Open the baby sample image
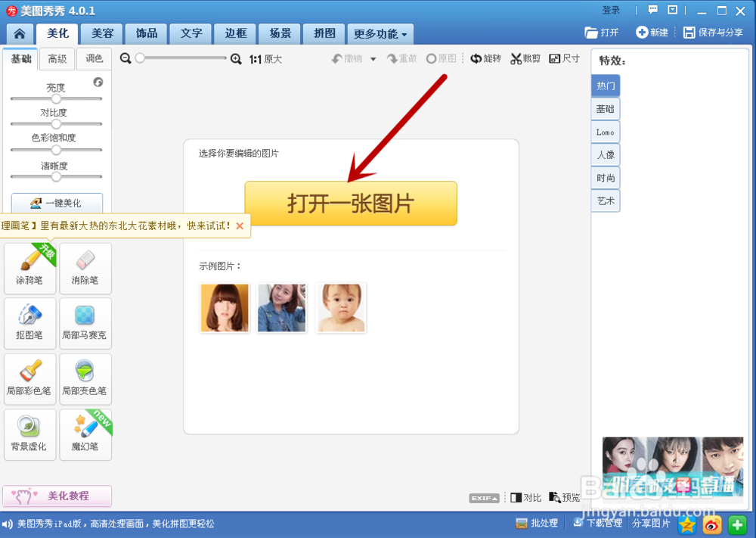Viewport: 756px width, 538px height. coord(341,308)
